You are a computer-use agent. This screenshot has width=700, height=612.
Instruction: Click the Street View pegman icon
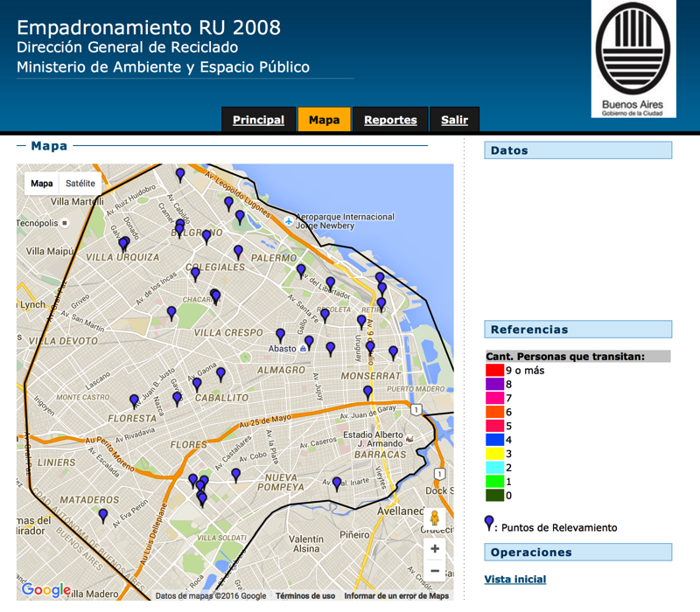coord(435,518)
